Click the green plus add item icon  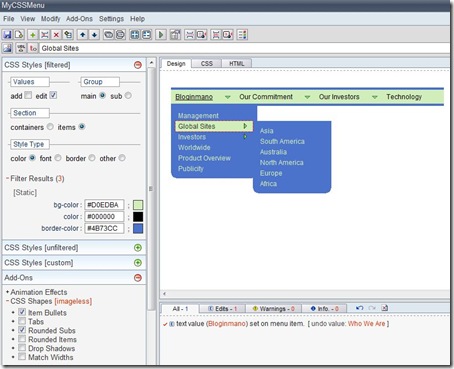32,35
